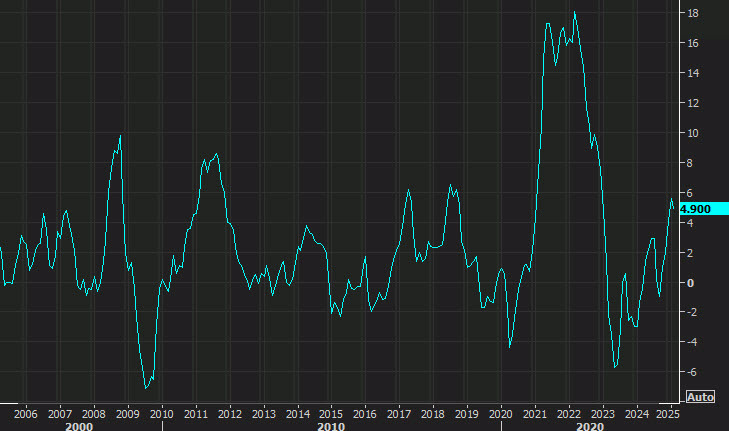Click the 14 value on the price axis
Screen dimensions: 729x431
pos(693,73)
